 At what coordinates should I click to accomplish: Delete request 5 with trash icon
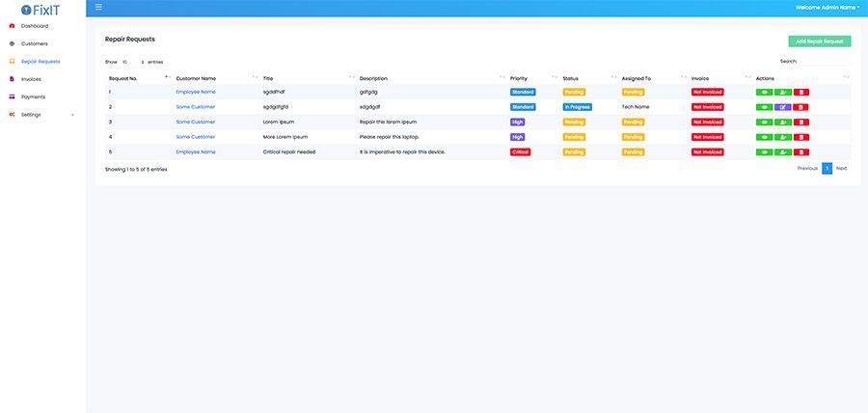(x=801, y=151)
